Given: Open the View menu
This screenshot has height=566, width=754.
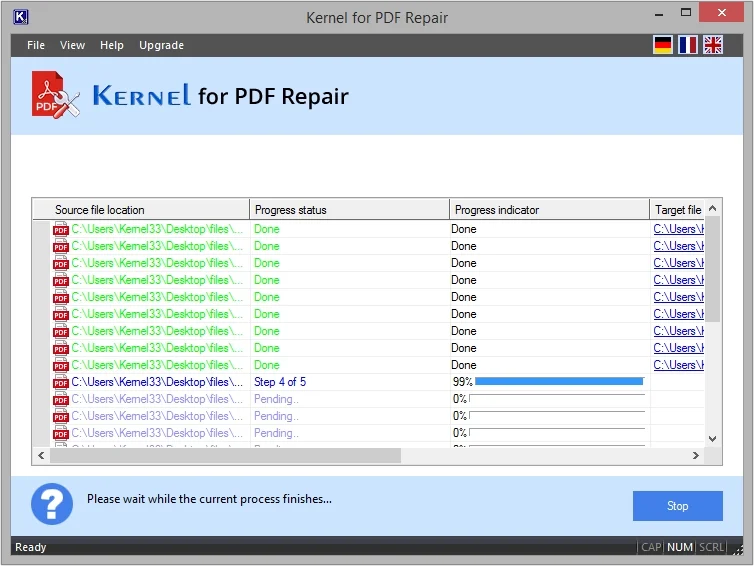Looking at the screenshot, I should click(73, 45).
